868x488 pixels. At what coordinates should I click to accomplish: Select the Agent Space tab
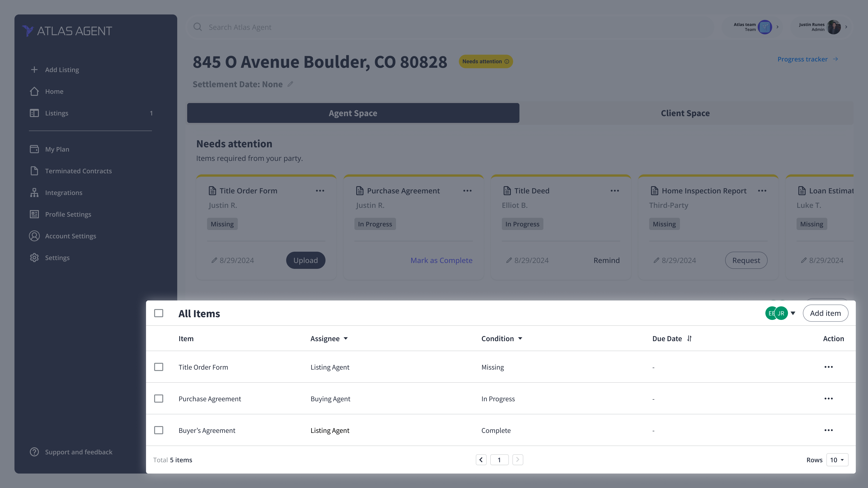353,113
